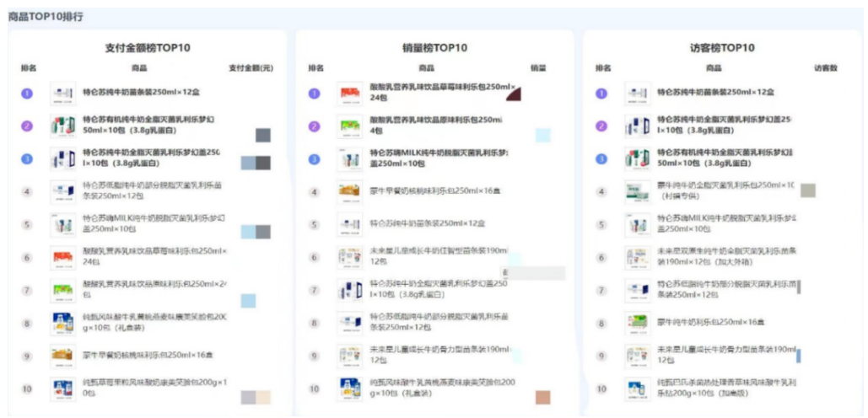The image size is (868, 418).
Task: Select the rank 10 badge in 销量榜
Action: point(315,389)
